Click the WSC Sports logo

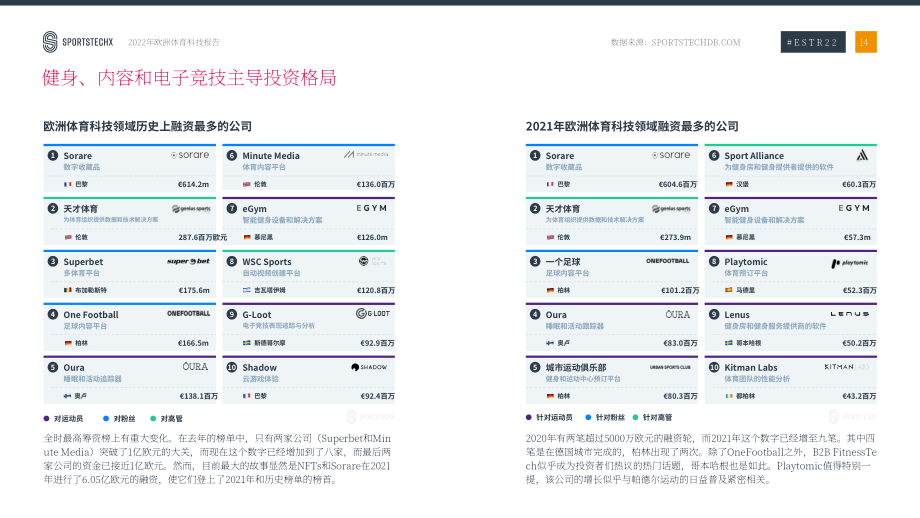(x=372, y=261)
